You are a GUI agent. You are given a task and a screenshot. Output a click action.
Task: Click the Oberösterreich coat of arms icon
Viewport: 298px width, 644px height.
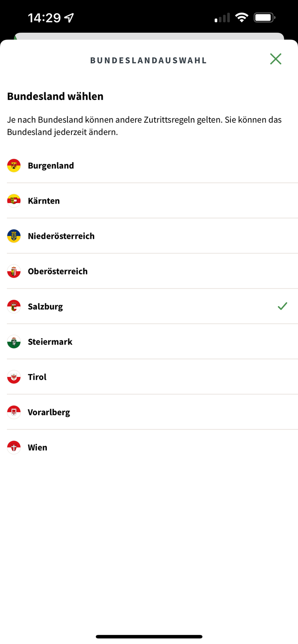coord(13,271)
